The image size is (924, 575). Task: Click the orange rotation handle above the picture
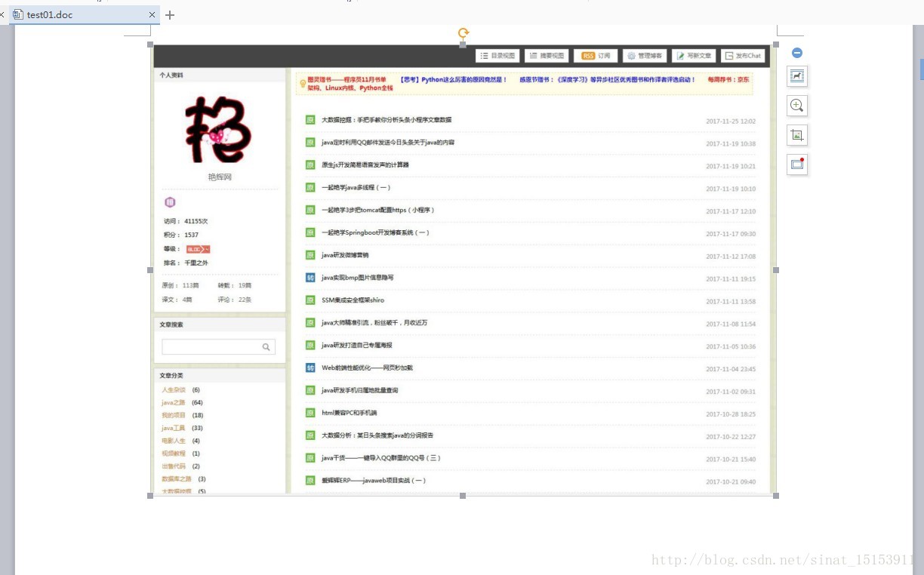tap(464, 32)
